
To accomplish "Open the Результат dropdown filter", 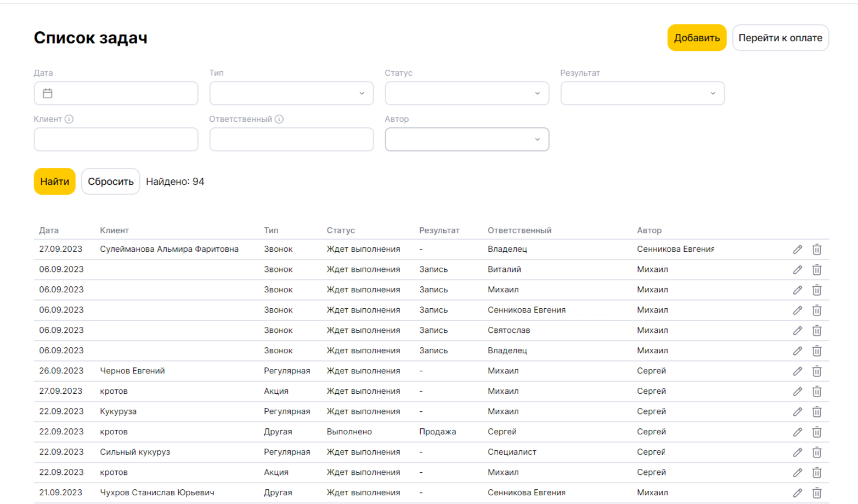I will 642,94.
